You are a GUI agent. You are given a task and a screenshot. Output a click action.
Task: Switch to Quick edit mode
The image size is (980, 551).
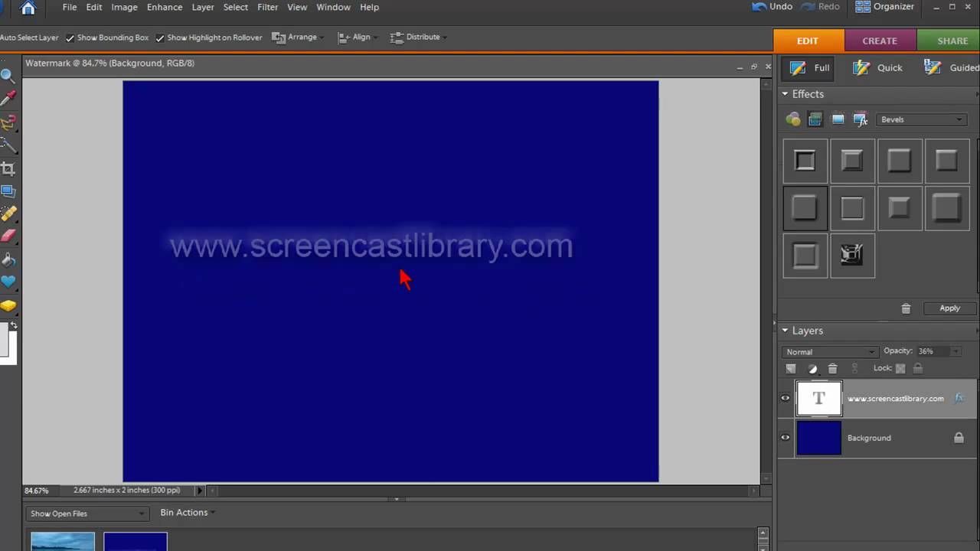click(x=877, y=67)
